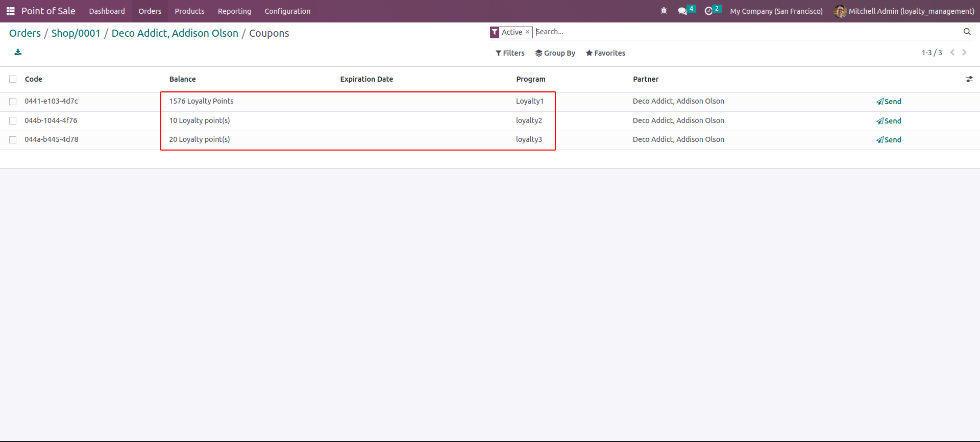Go back to Shop/0001 breadcrumb
This screenshot has height=442, width=980.
point(76,33)
